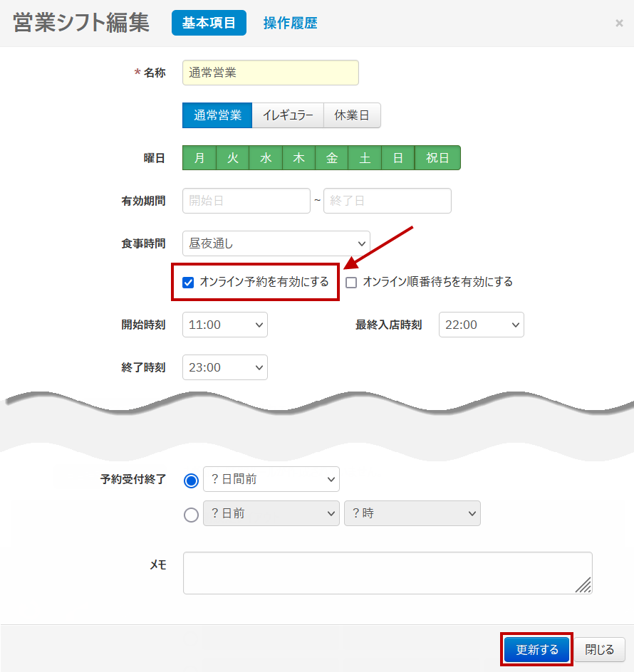
Task: Open the ？時 dropdown
Action: tap(412, 513)
